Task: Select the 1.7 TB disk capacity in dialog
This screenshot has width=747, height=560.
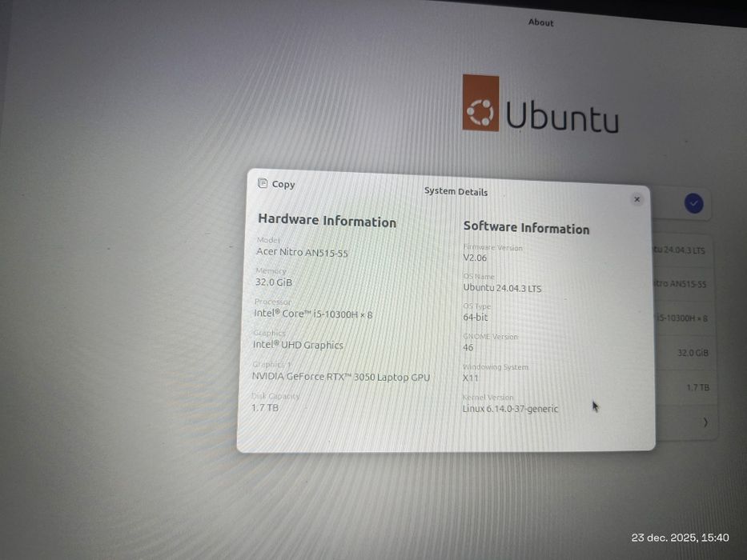Action: point(265,408)
